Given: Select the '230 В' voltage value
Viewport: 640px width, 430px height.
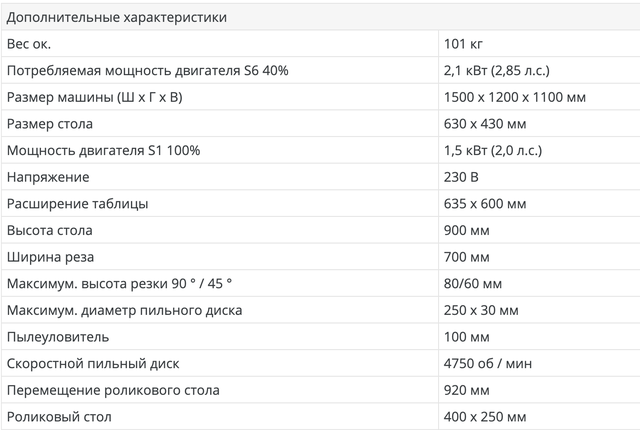Looking at the screenshot, I should coord(459,177).
